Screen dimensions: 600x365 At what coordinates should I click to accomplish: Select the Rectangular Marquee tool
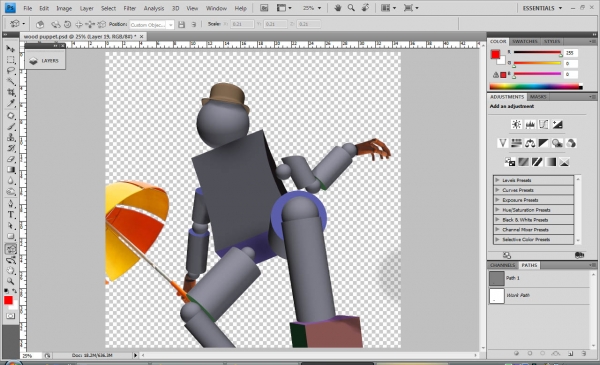click(x=10, y=60)
